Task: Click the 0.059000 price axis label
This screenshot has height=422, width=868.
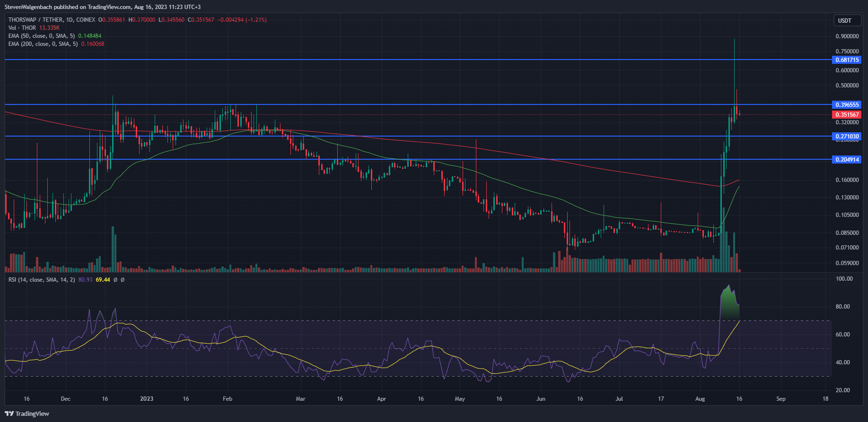Action: coord(847,263)
